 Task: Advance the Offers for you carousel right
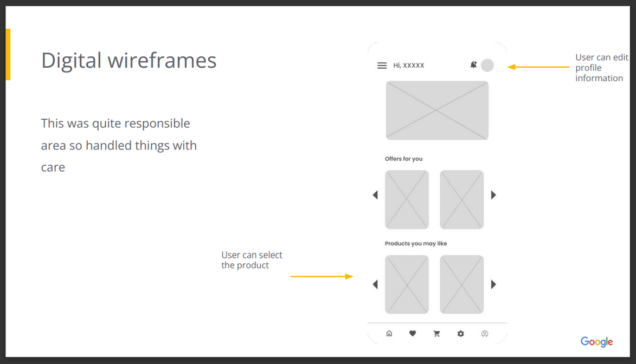[493, 195]
